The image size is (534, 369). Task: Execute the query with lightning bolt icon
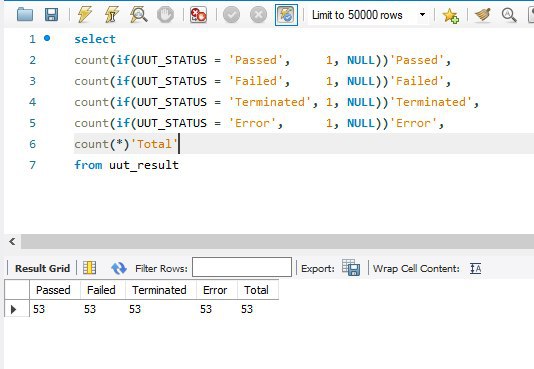click(x=85, y=15)
